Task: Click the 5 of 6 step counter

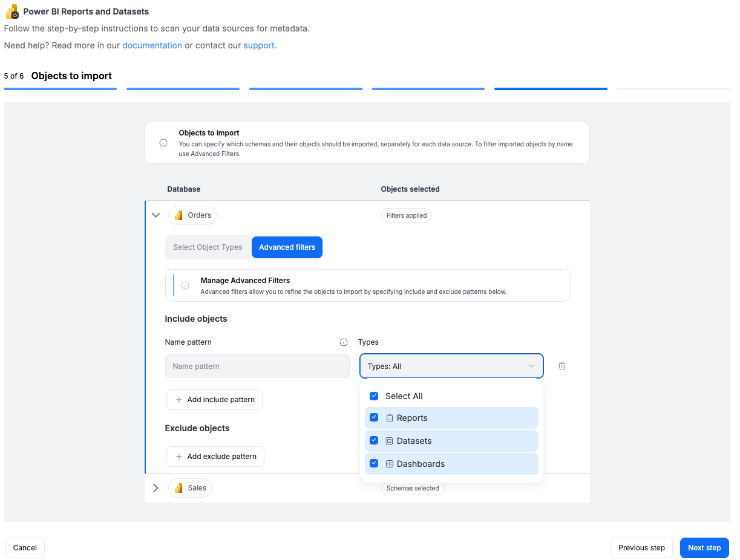Action: 14,76
